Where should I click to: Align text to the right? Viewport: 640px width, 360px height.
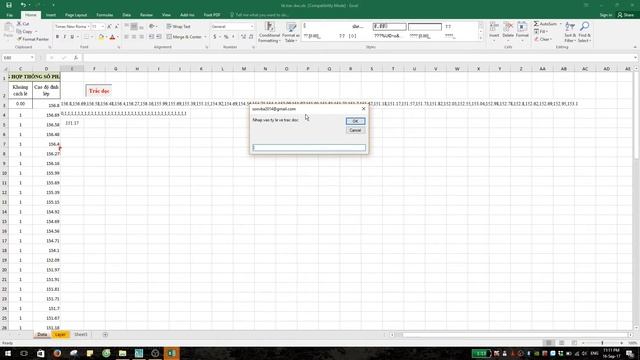click(142, 37)
